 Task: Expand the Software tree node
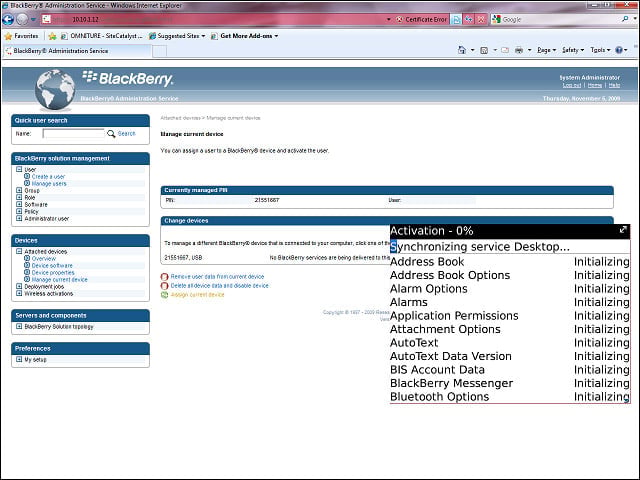pyautogui.click(x=19, y=204)
